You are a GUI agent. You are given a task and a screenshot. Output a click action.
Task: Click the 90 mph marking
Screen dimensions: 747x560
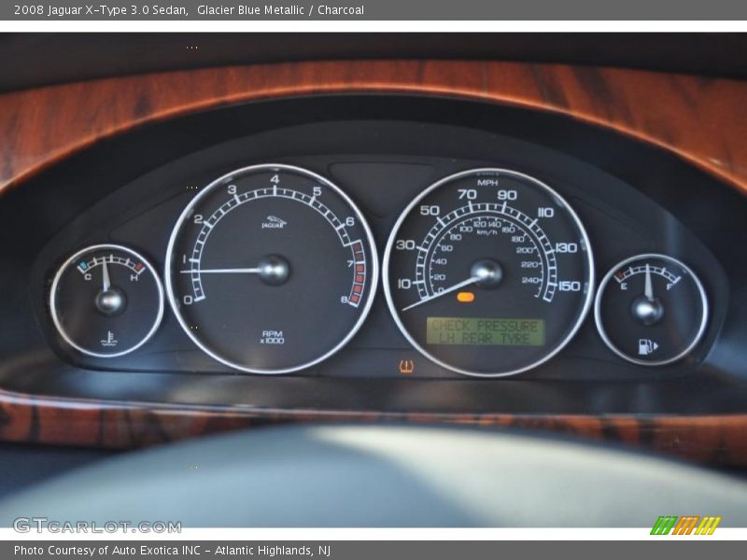(x=507, y=195)
